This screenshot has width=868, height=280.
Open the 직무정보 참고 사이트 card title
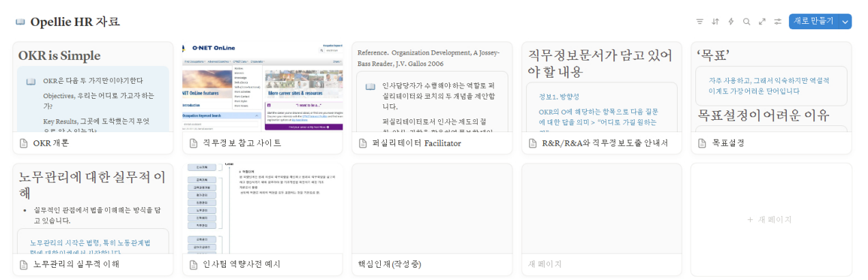pyautogui.click(x=242, y=143)
